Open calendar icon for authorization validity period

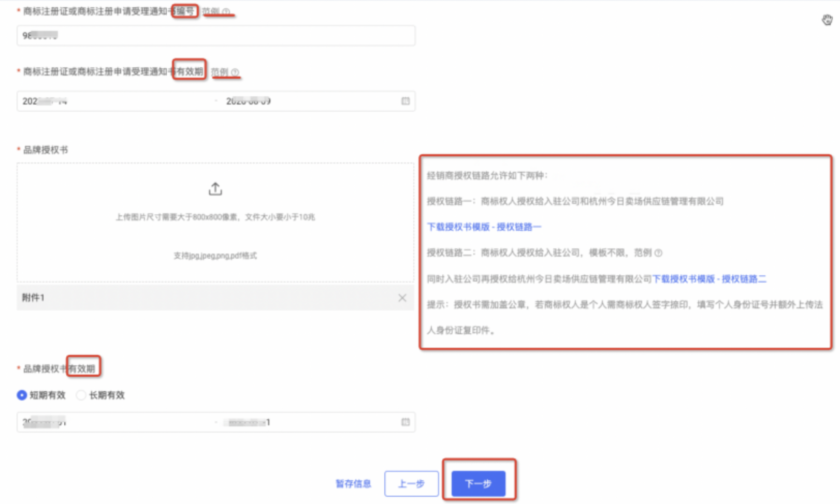pos(405,422)
